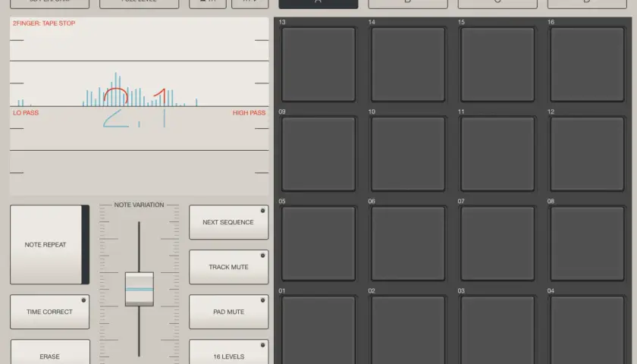Tap drum pad 14

408,64
